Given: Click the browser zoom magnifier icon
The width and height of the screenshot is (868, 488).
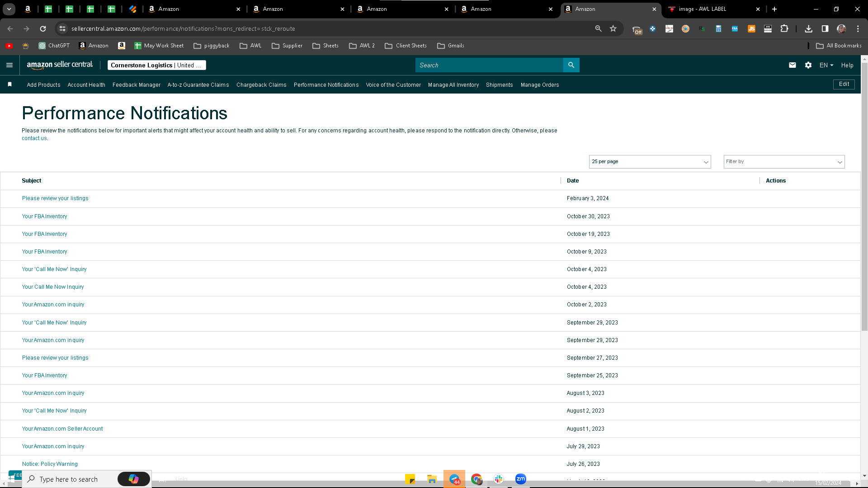Looking at the screenshot, I should tap(598, 28).
